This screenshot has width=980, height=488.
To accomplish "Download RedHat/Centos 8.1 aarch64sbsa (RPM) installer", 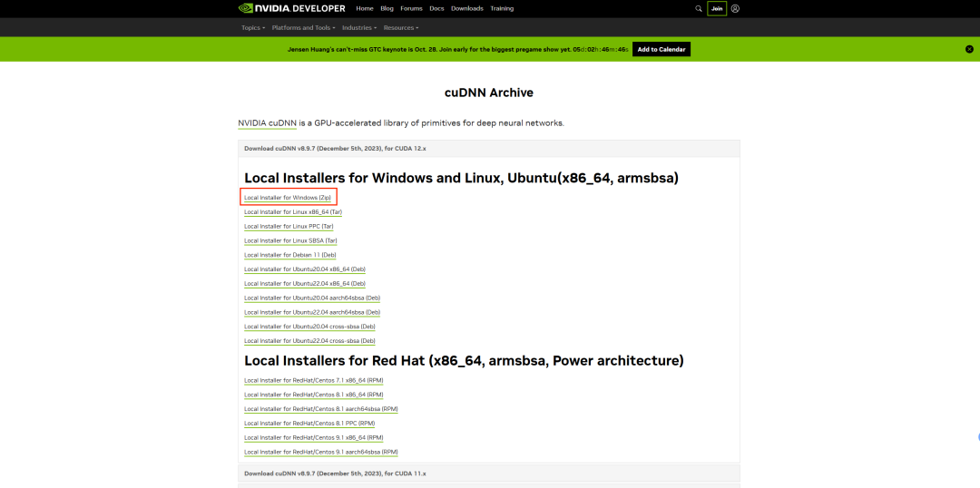I will click(x=321, y=409).
